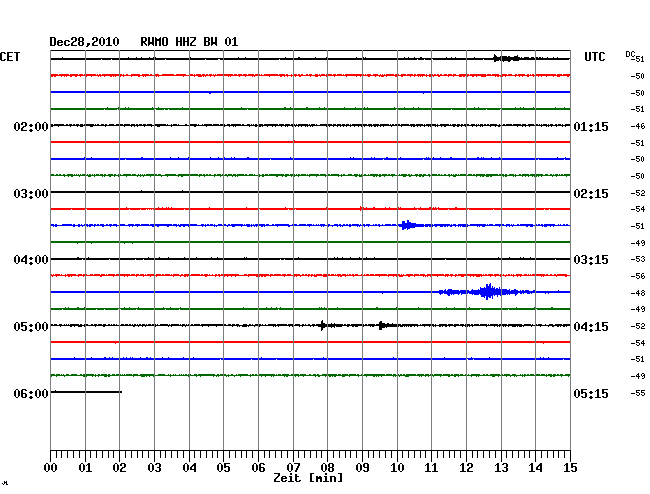The width and height of the screenshot is (650, 494).
Task: Click the large blue seismic burst near minute 12.6
Action: click(x=487, y=292)
